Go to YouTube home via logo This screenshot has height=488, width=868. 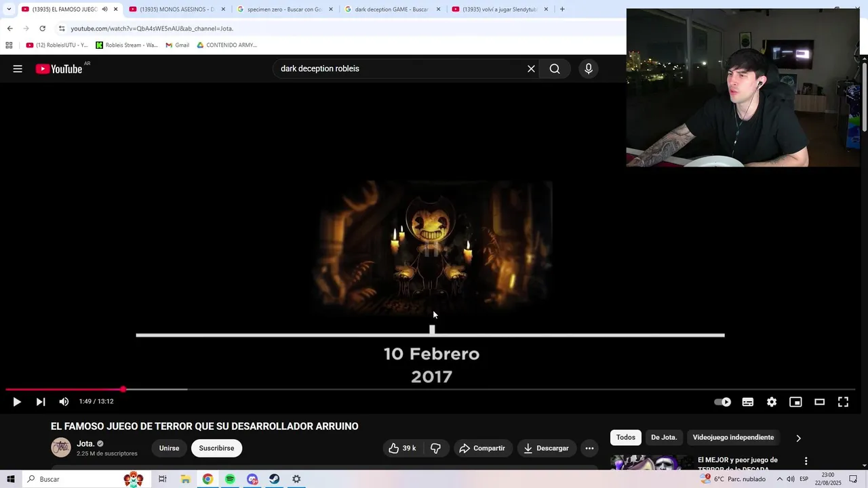(59, 68)
